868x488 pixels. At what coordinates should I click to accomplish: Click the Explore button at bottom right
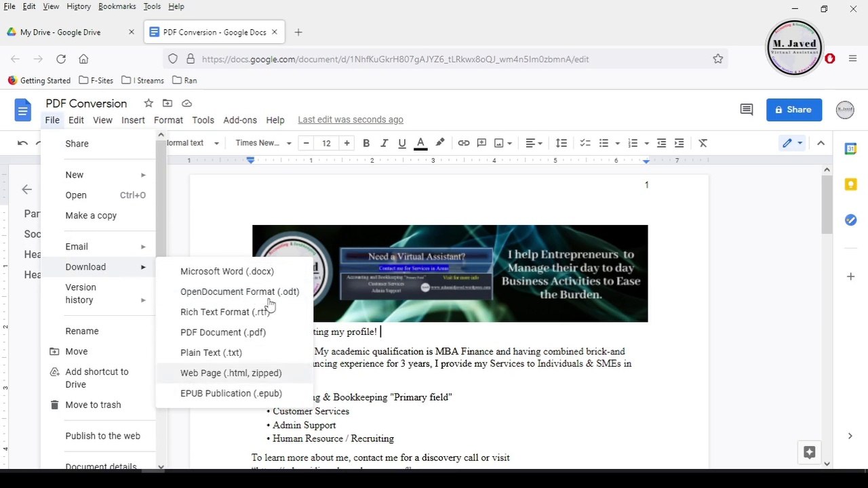(x=809, y=452)
